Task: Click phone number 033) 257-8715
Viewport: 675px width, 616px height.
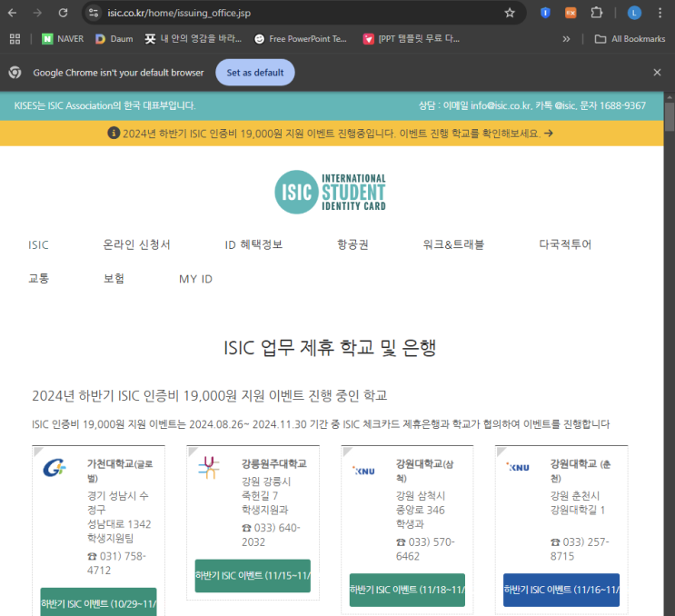Action: pyautogui.click(x=580, y=549)
